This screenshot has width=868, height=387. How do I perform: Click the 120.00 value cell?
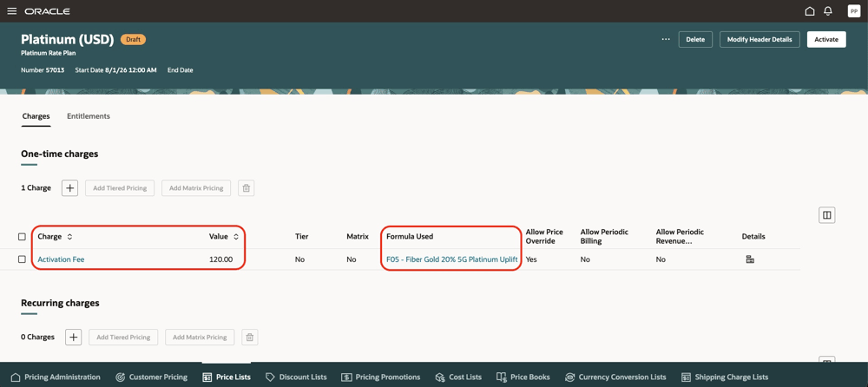coord(220,259)
